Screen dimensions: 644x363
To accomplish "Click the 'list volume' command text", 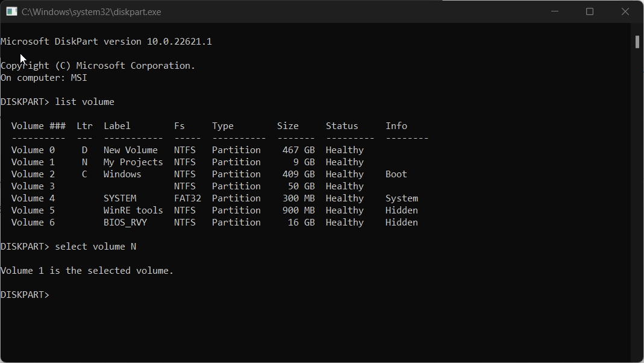I will pyautogui.click(x=84, y=102).
